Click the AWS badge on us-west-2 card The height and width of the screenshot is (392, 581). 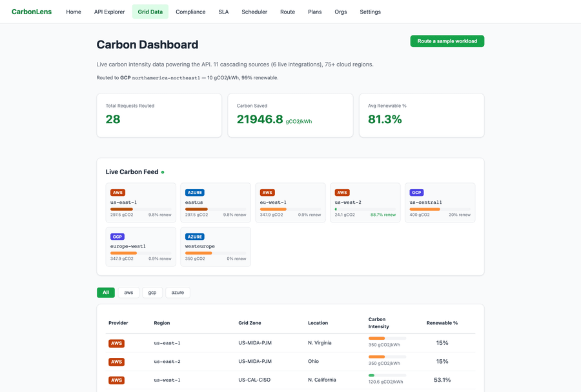tap(342, 193)
